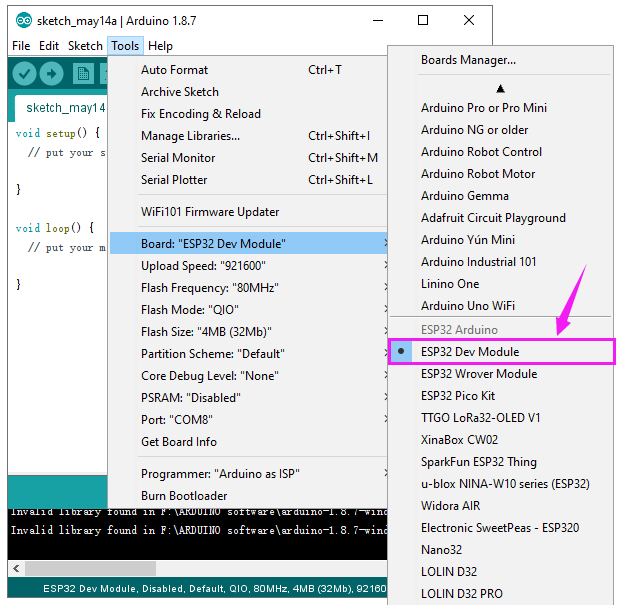Expand the Flash Mode "QIO" submenu

point(249,309)
